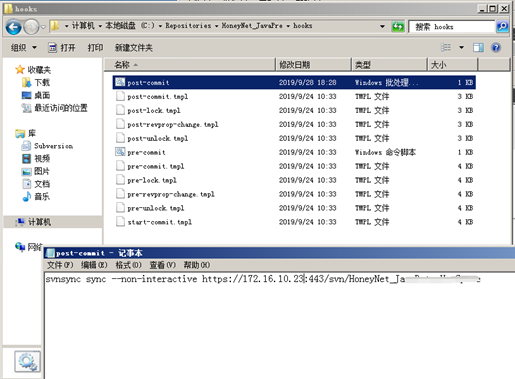The image size is (515, 379).
Task: Select the post-commit batch file icon
Action: 120,82
